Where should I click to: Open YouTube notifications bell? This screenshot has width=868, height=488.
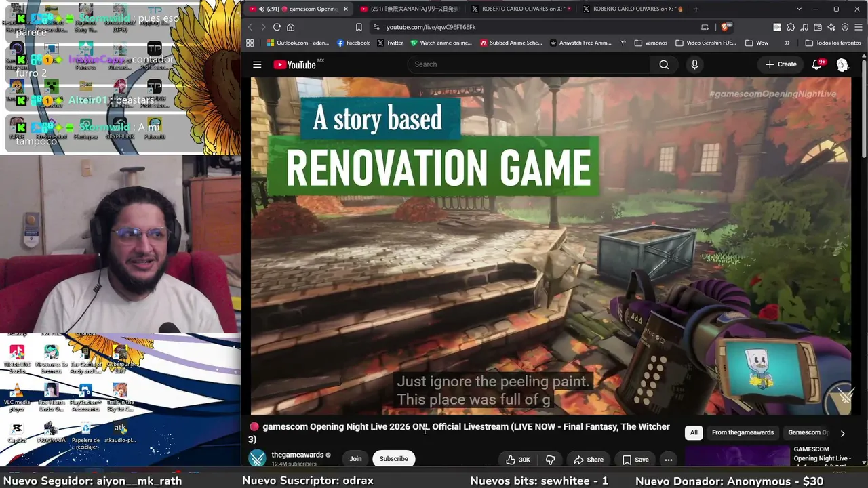coord(818,64)
